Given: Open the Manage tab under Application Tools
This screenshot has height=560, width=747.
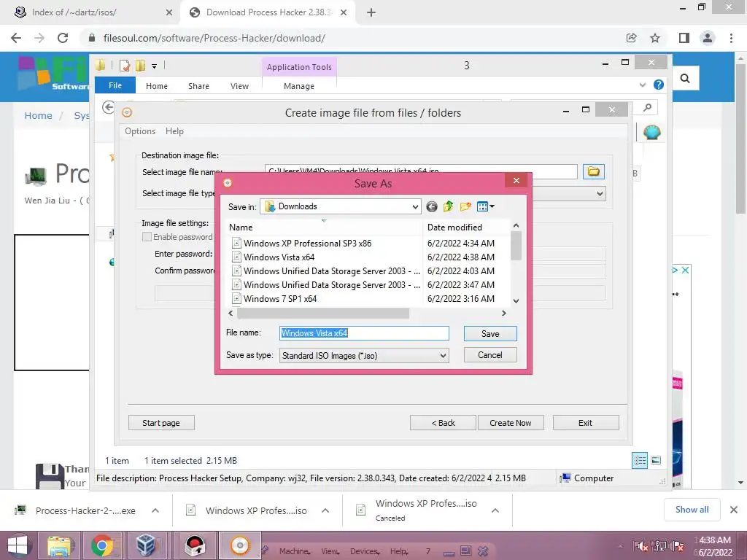Looking at the screenshot, I should click(299, 86).
